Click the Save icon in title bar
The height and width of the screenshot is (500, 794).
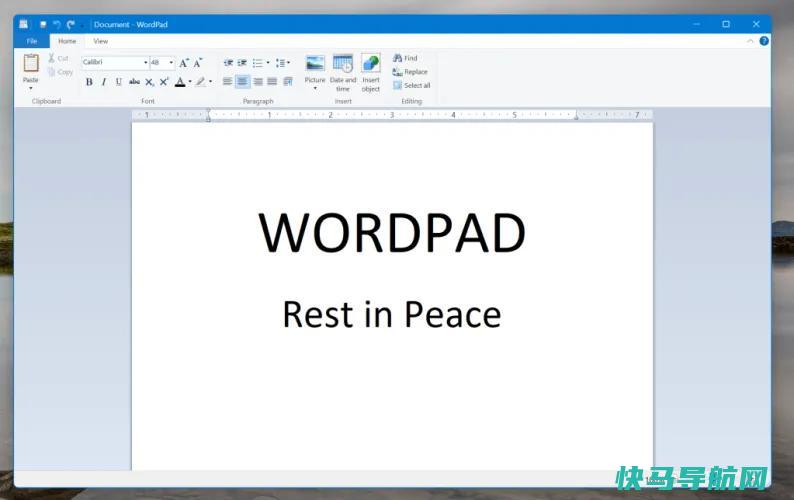pyautogui.click(x=43, y=24)
